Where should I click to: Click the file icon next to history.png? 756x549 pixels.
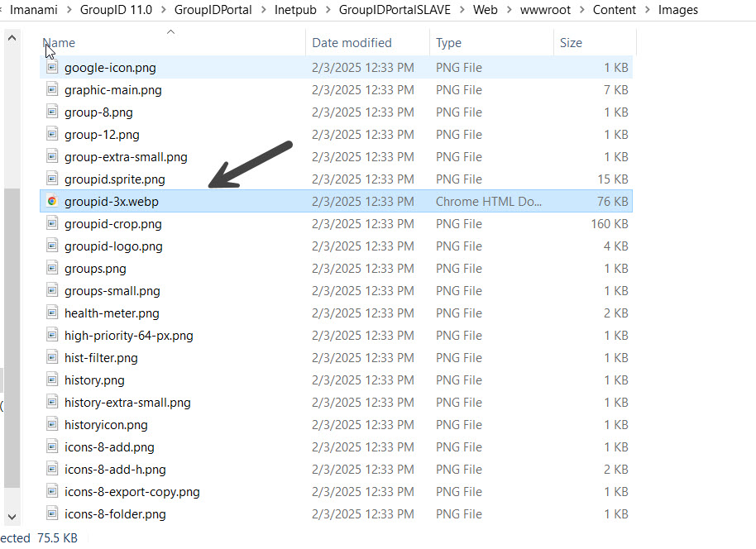click(x=51, y=380)
